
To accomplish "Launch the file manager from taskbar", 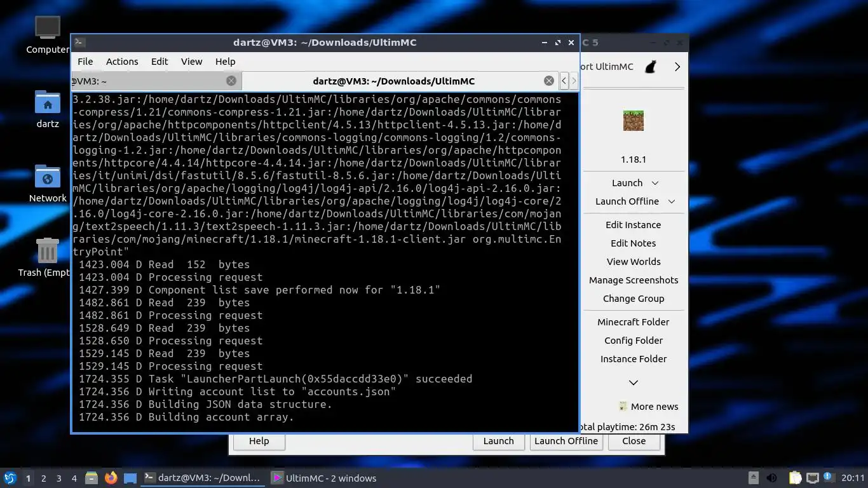I will click(91, 478).
